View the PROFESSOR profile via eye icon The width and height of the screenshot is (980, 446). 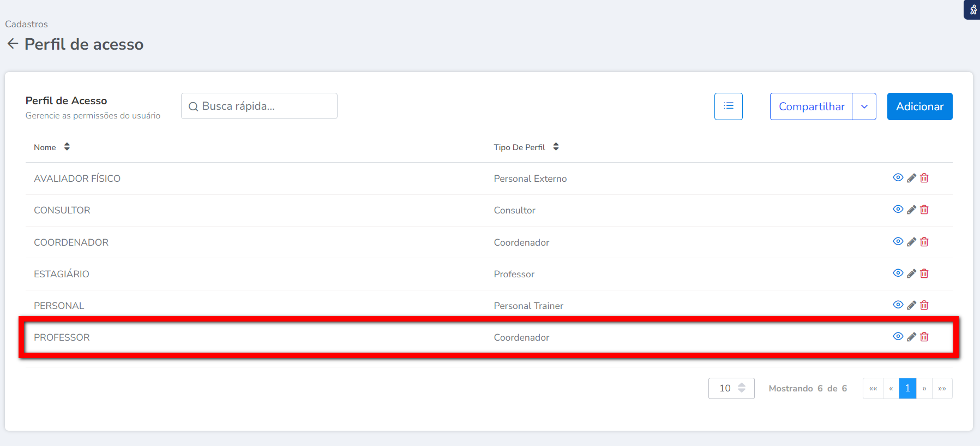point(898,336)
